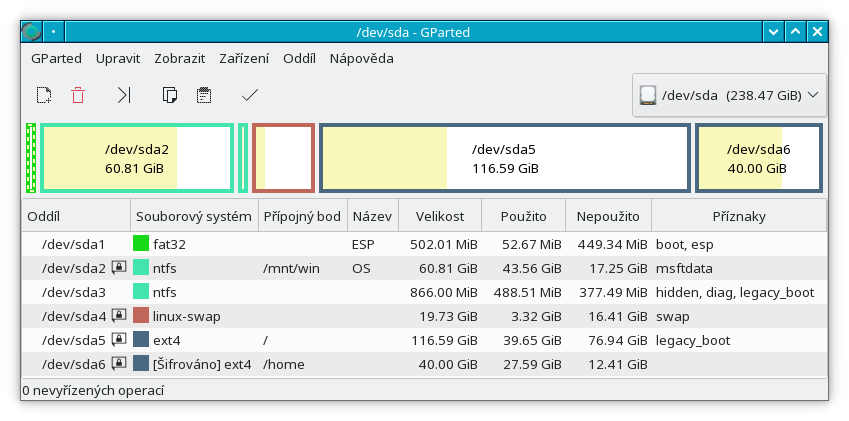Select the red linux-swap block in the disk map
Image resolution: width=849 pixels, height=421 pixels.
[x=284, y=158]
